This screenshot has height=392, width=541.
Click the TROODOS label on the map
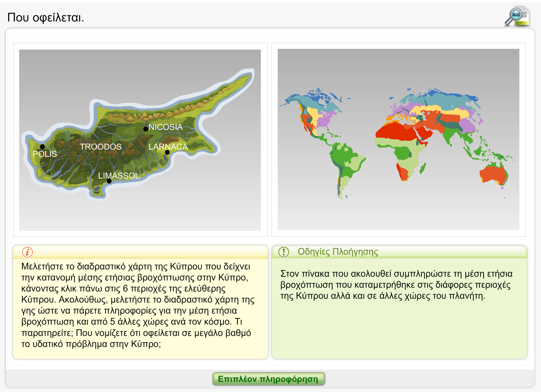(x=101, y=147)
